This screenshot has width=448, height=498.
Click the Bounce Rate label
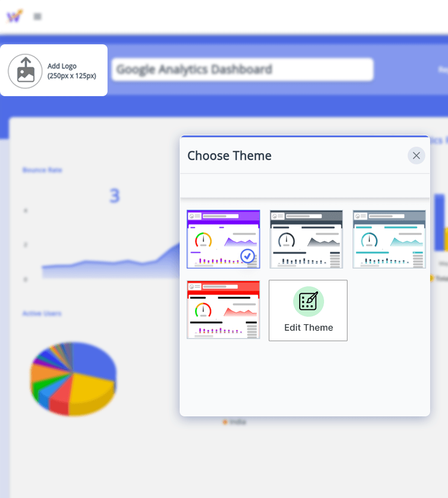pos(42,170)
